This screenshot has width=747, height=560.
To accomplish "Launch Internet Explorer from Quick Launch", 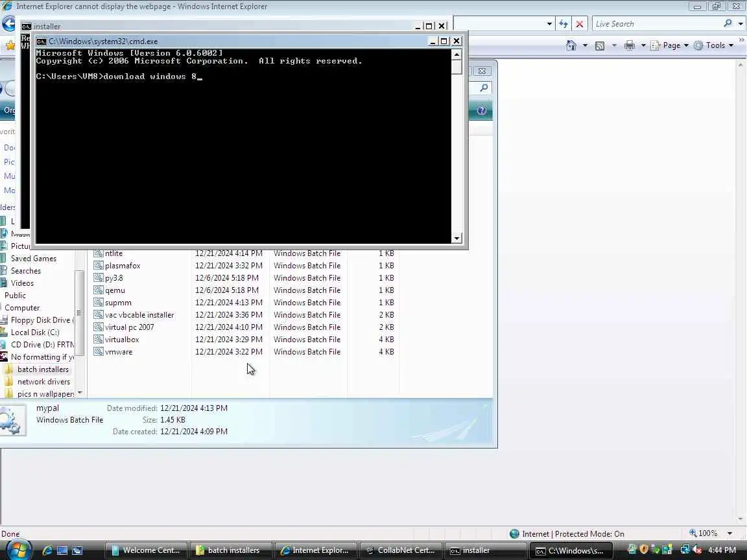I will pyautogui.click(x=47, y=551).
